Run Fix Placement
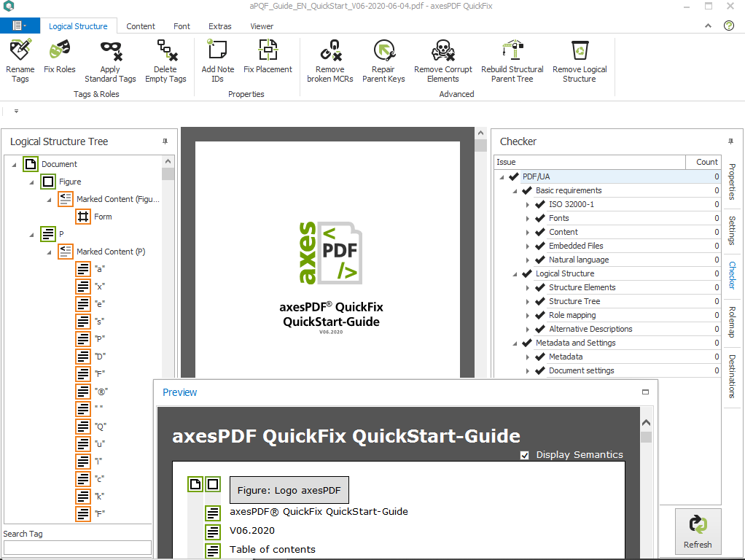 click(x=268, y=56)
